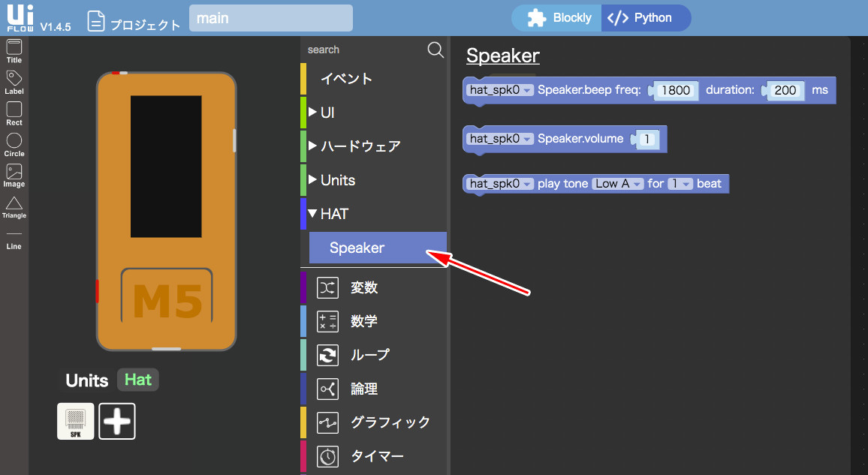Pick the Triangle shape tool
Image resolution: width=868 pixels, height=475 pixels.
[x=14, y=206]
